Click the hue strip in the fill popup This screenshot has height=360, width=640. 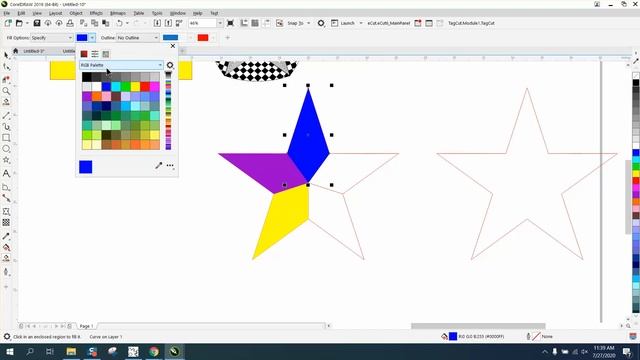click(x=168, y=111)
